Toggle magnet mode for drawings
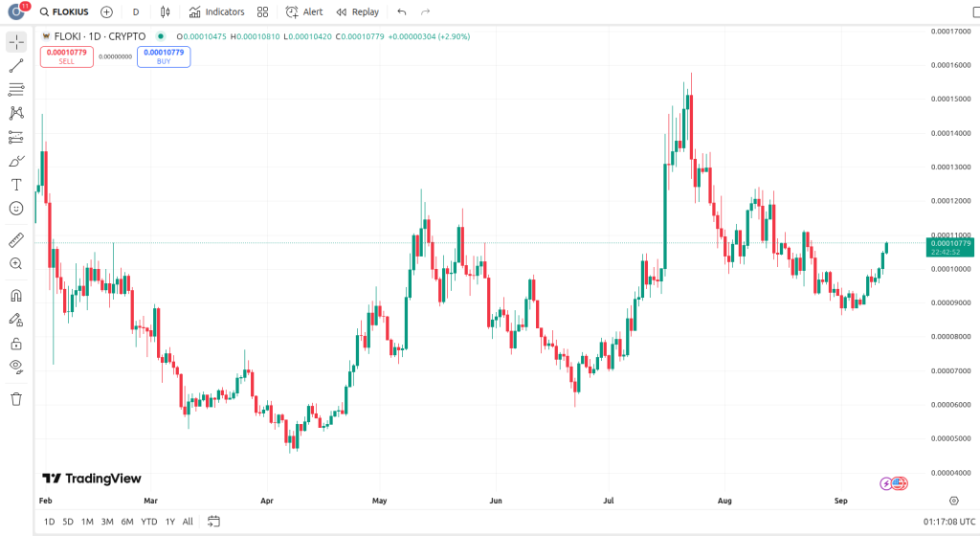This screenshot has height=536, width=980. click(16, 296)
